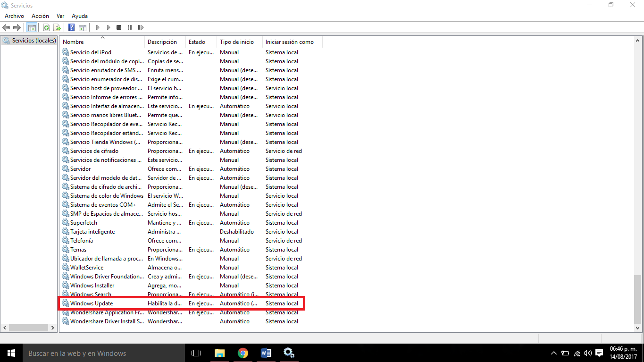Select Servicios (locales) in the tree
Viewport: 644px width, 362px height.
pyautogui.click(x=33, y=41)
